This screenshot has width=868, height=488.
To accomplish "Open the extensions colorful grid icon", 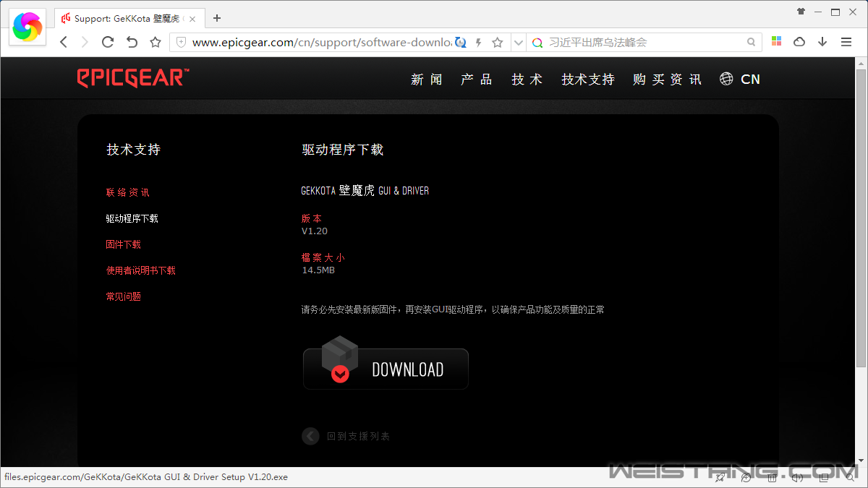I will 776,42.
